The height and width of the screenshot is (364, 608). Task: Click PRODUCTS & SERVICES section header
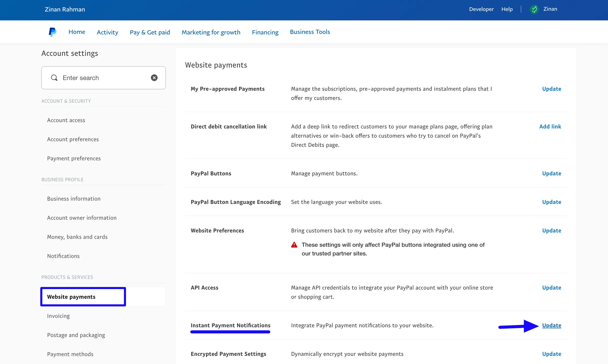(x=67, y=277)
